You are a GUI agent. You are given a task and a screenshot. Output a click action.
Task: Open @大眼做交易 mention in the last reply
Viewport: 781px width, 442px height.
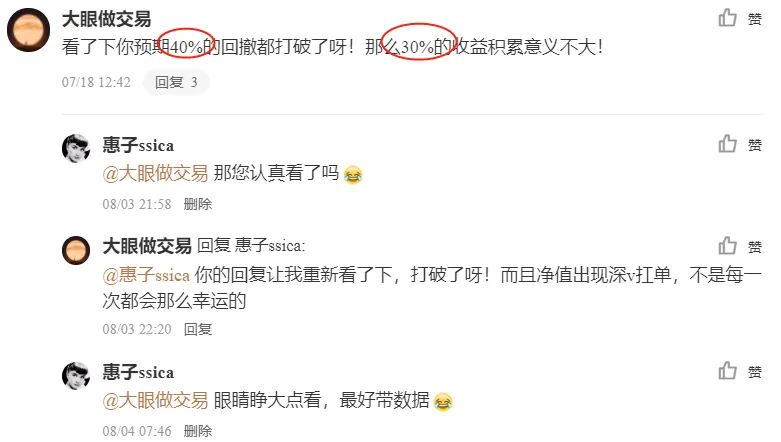155,400
